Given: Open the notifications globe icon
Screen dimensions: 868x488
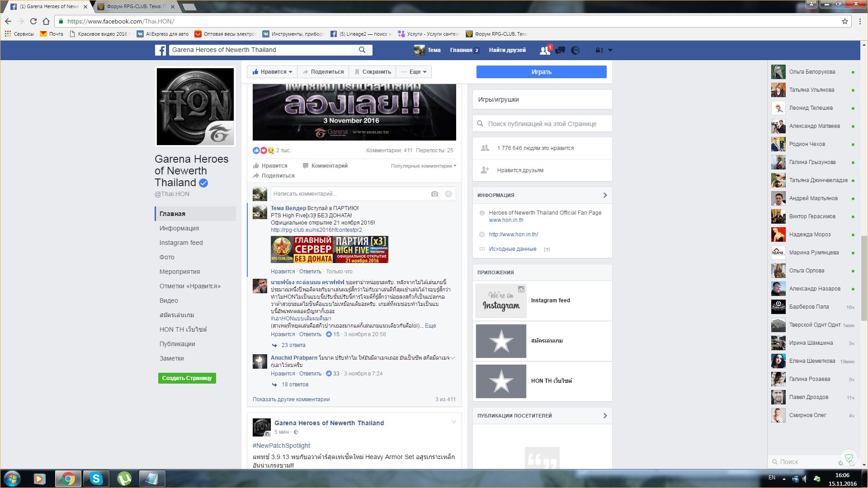Looking at the screenshot, I should (575, 50).
